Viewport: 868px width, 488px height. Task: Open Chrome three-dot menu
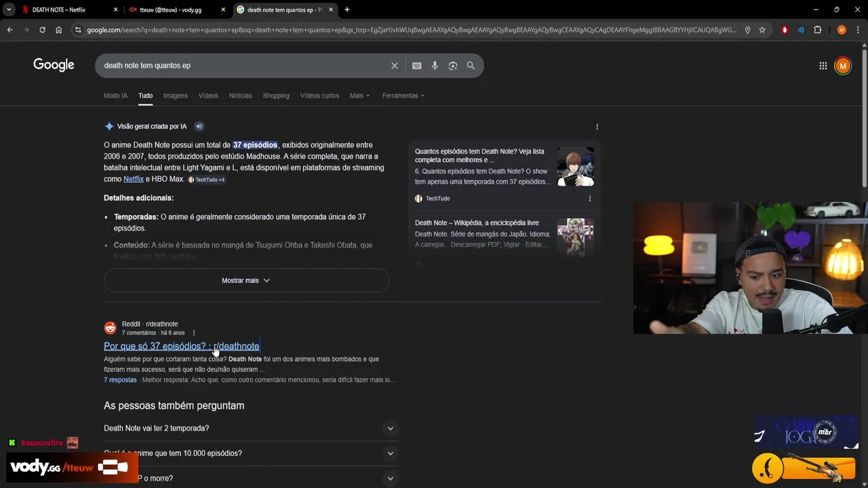coord(857,30)
